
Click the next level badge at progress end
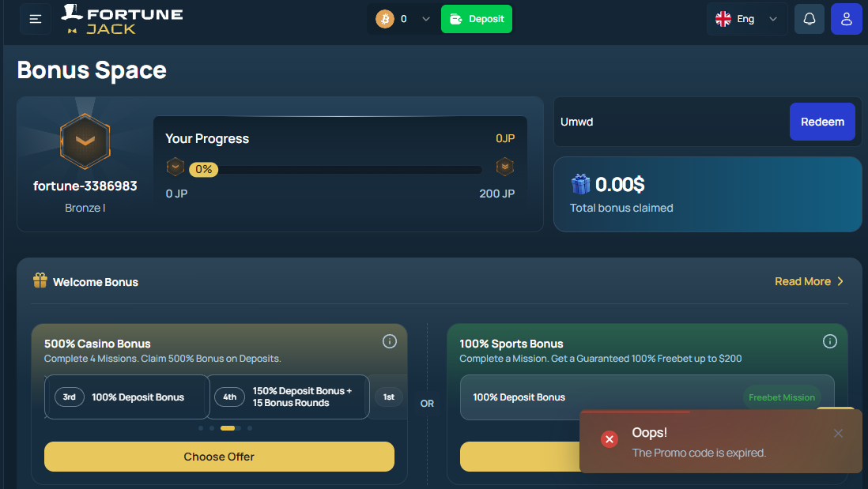click(x=505, y=167)
